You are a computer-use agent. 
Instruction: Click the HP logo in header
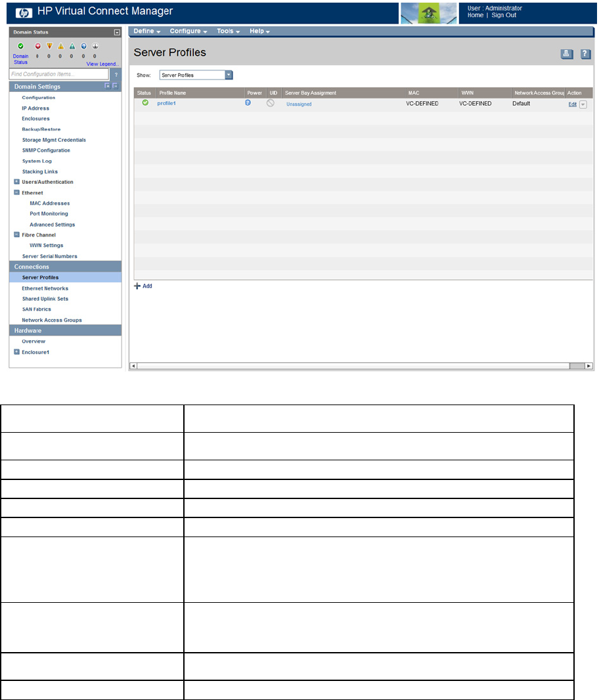24,13
